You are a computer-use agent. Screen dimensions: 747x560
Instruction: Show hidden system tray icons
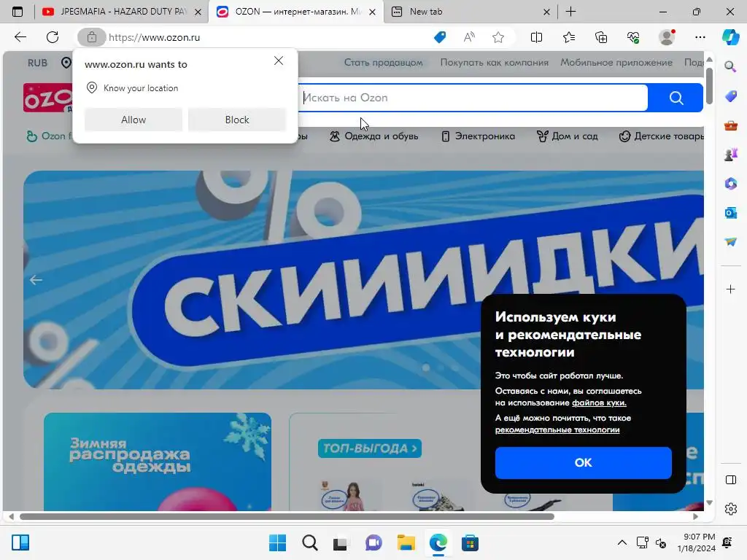click(622, 542)
